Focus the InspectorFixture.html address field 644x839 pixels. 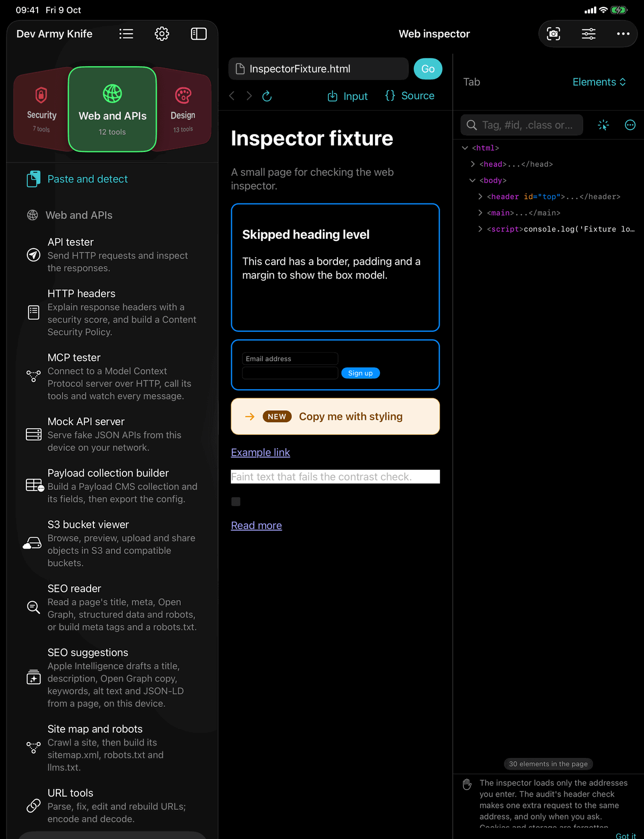(x=319, y=69)
